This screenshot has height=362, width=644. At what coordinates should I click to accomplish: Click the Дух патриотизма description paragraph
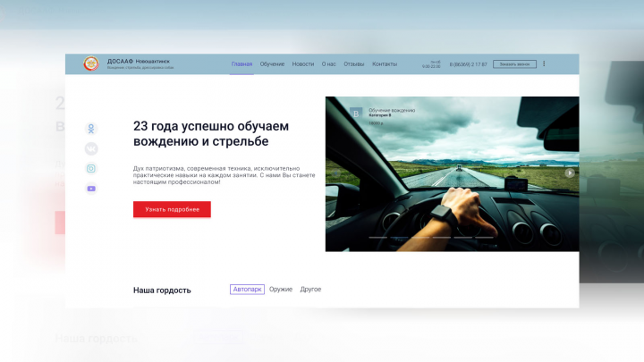pyautogui.click(x=224, y=175)
